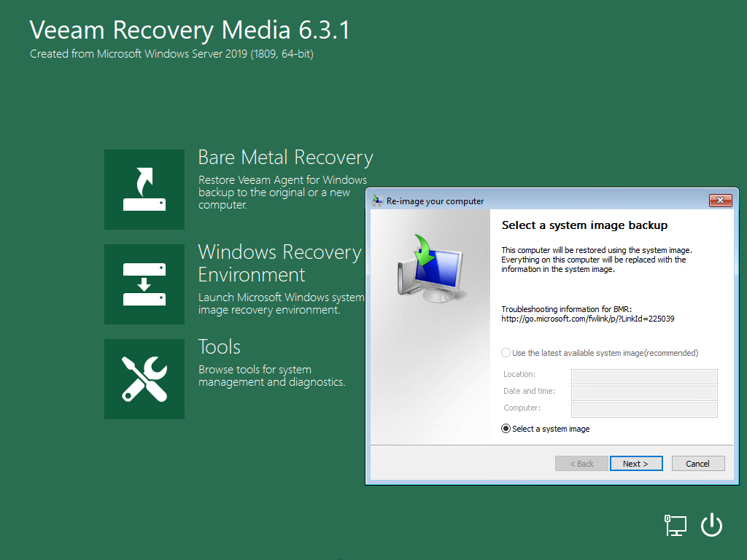Choose the 'Select a system image' radio button
This screenshot has height=560, width=747.
pos(506,428)
